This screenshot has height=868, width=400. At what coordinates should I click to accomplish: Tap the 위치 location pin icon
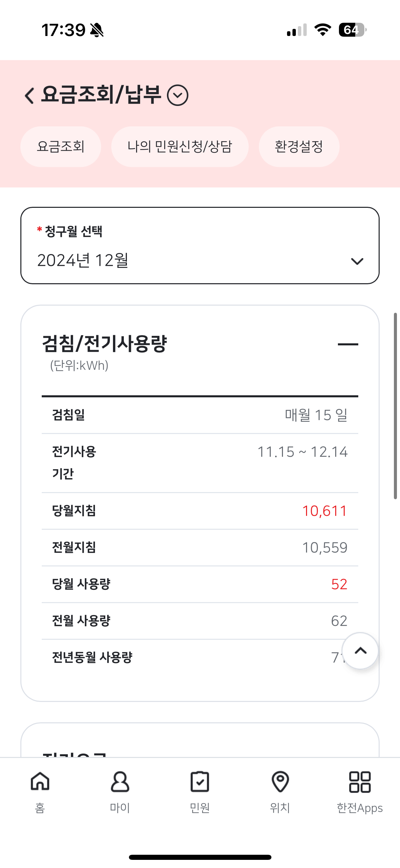(280, 781)
